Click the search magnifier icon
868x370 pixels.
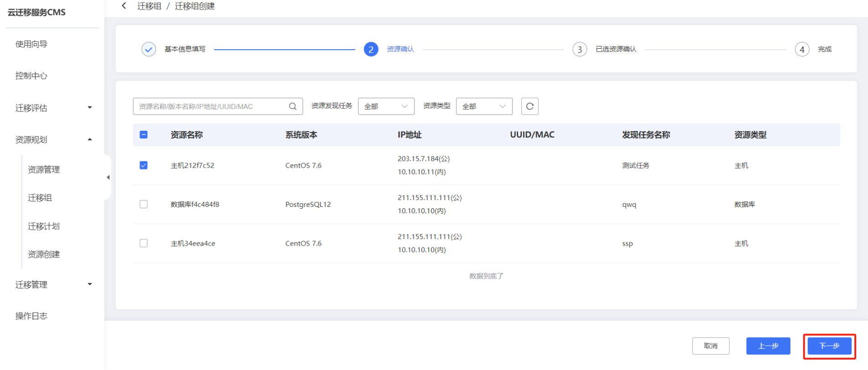(x=293, y=106)
